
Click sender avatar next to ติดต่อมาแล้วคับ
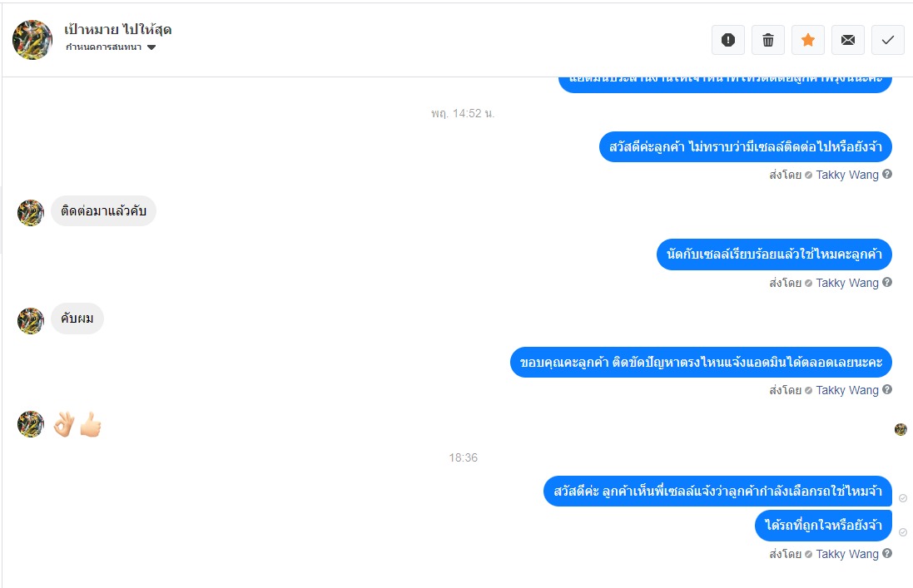[31, 213]
